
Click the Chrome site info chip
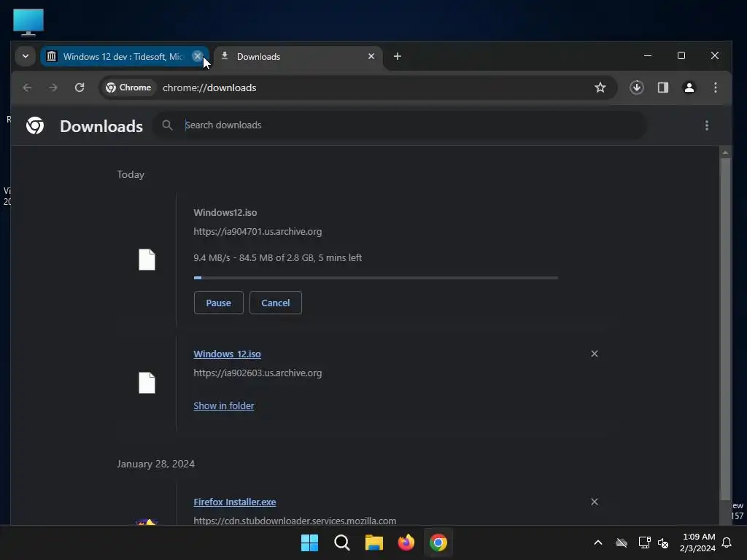[x=128, y=87]
